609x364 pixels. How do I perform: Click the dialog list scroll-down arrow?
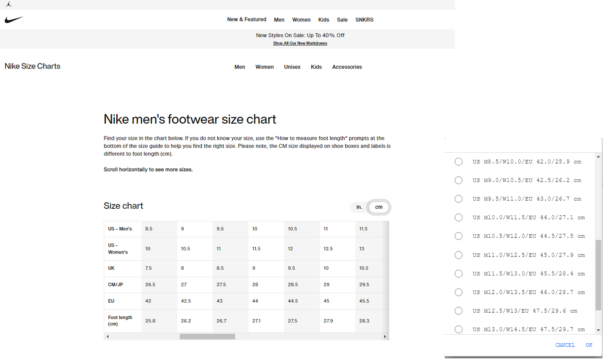point(598,330)
